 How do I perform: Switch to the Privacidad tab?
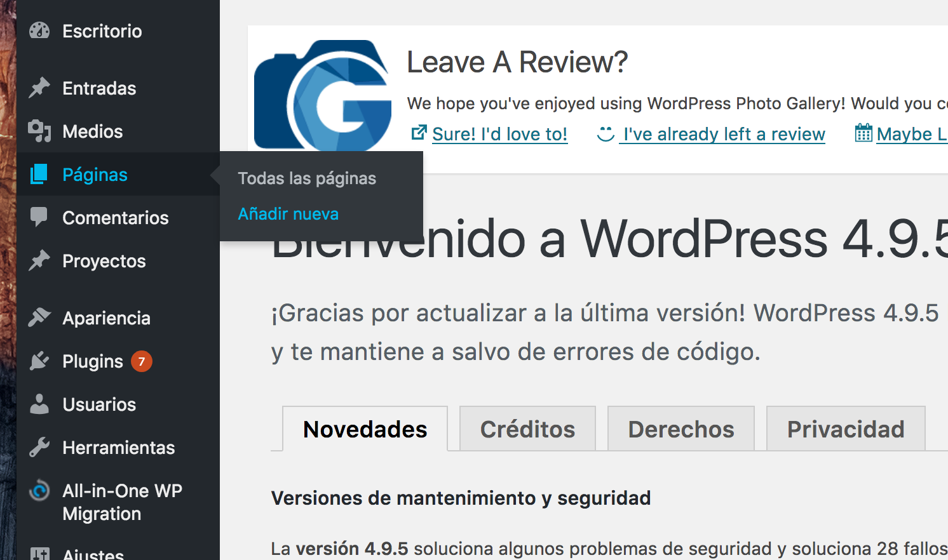click(846, 429)
